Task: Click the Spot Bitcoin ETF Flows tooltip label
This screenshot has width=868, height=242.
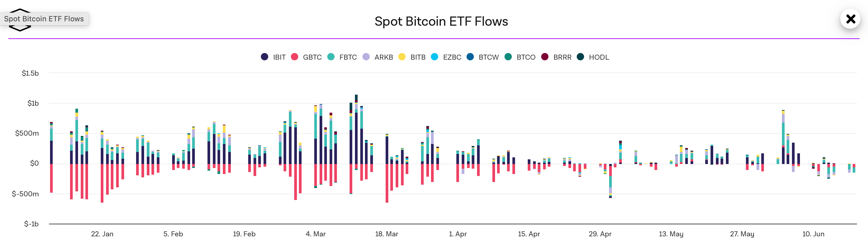Action: tap(44, 19)
